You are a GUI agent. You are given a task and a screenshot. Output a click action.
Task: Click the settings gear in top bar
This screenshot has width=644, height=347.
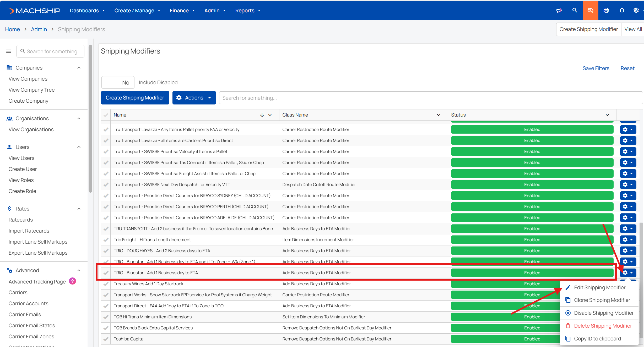coord(636,10)
